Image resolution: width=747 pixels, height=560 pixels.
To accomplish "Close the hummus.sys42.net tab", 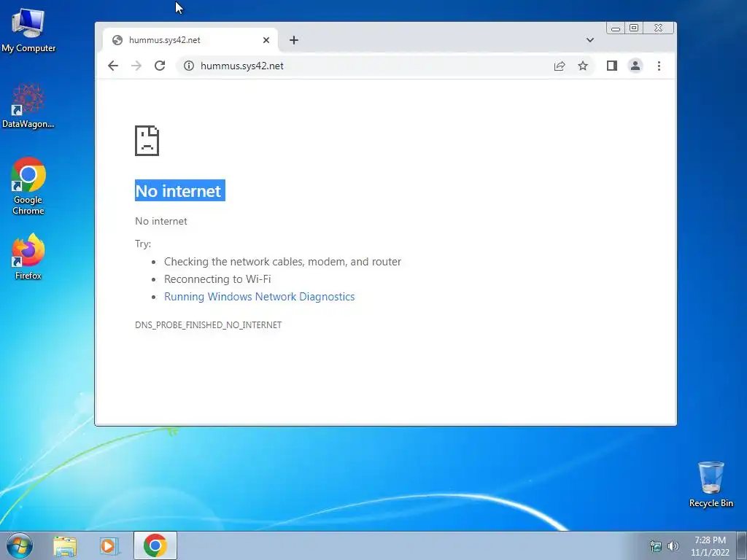I will click(266, 40).
